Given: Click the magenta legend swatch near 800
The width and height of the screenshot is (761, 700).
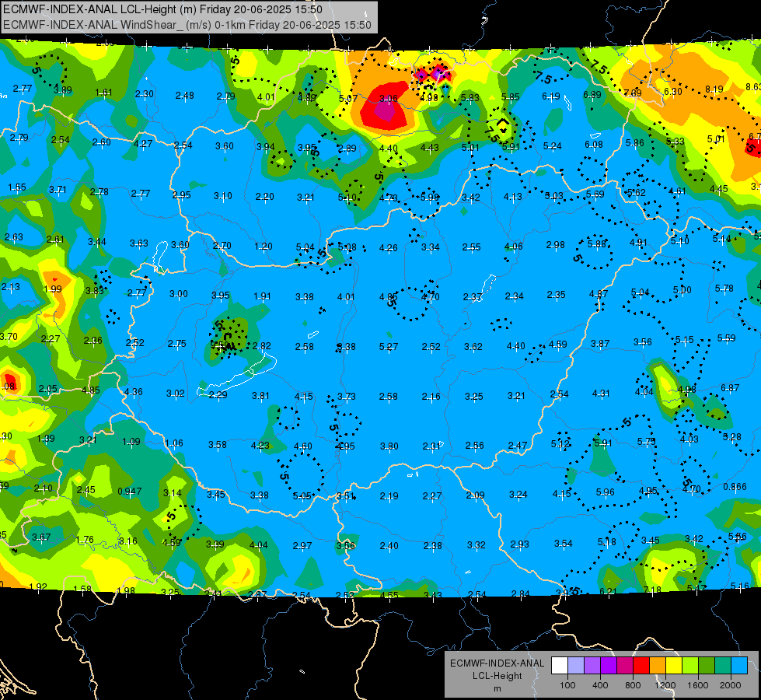Looking at the screenshot, I should [625, 665].
